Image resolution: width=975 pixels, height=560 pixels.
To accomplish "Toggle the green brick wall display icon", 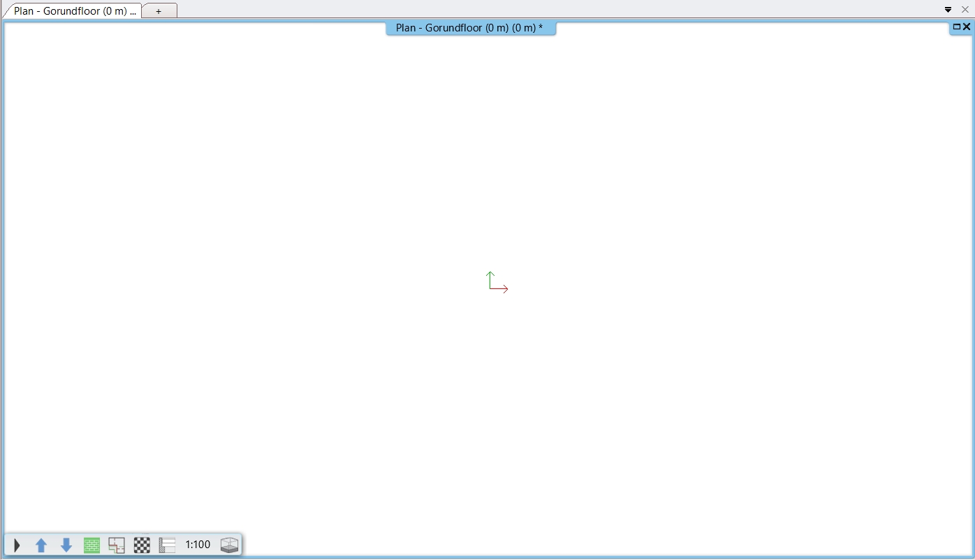I will [91, 545].
